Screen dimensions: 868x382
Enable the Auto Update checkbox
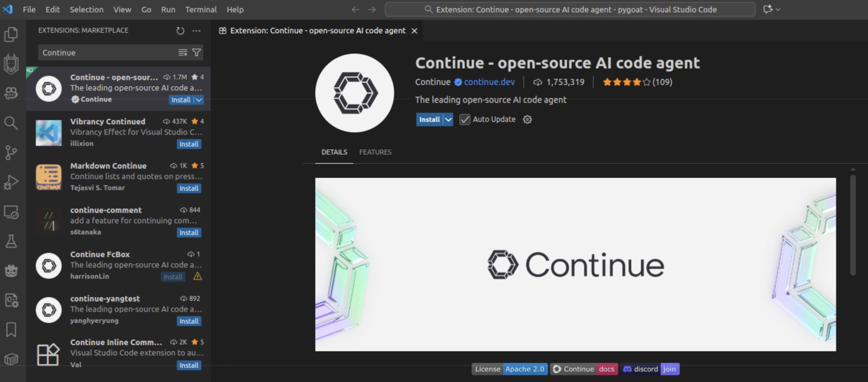click(465, 119)
